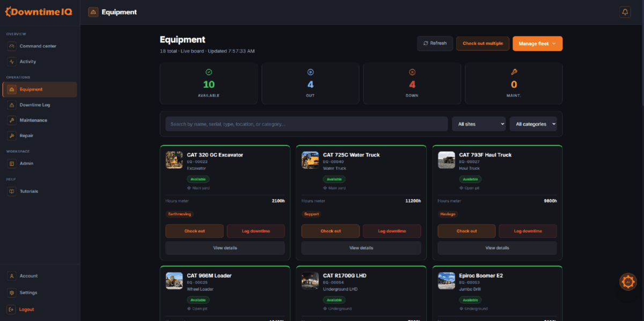Viewport: 644px width, 321px height.
Task: Click the CAT 320 GC Excavator thumbnail
Action: (174, 160)
